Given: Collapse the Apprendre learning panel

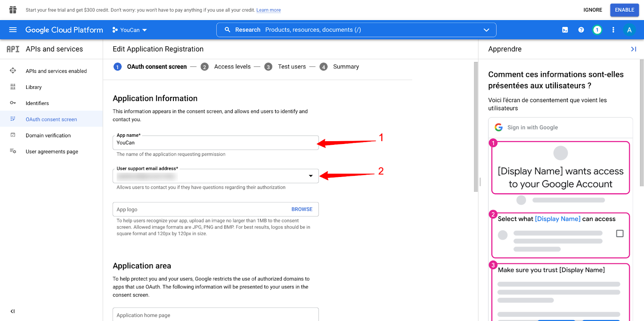Looking at the screenshot, I should [634, 49].
